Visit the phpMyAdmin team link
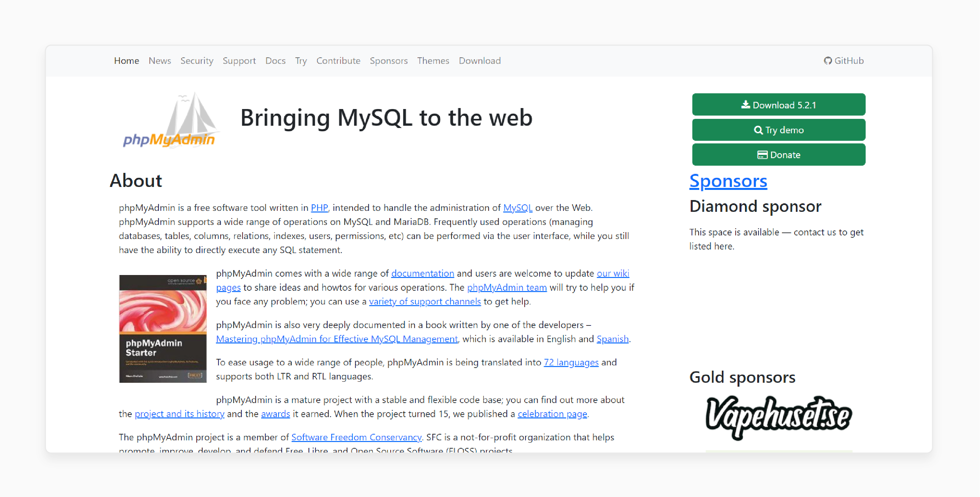The width and height of the screenshot is (980, 497). click(x=507, y=287)
